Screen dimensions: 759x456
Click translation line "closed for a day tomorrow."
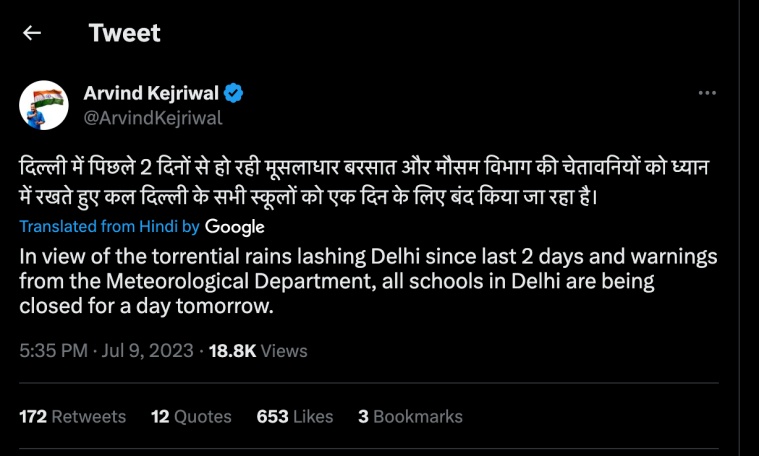click(146, 308)
